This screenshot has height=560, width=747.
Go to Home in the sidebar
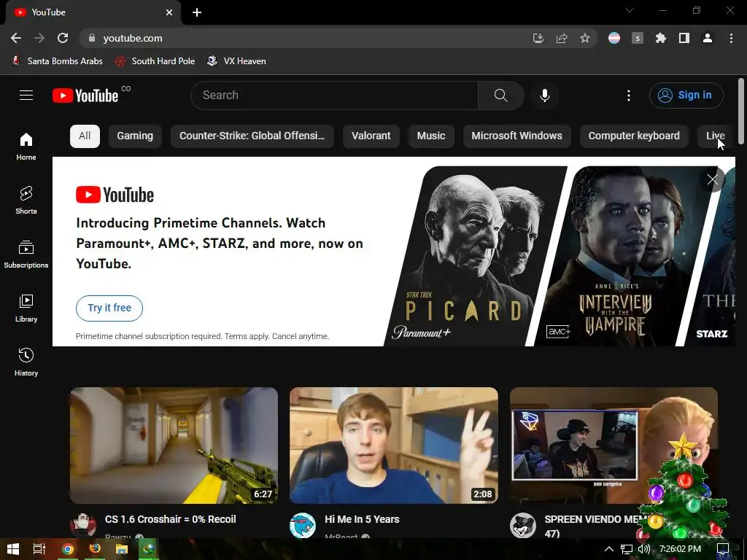26,147
